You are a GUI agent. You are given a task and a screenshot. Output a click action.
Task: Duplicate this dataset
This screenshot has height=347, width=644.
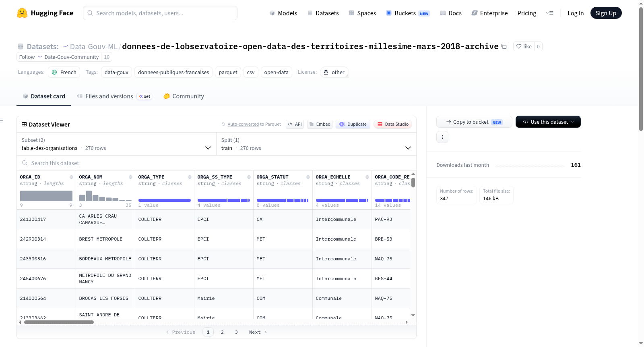pyautogui.click(x=353, y=124)
